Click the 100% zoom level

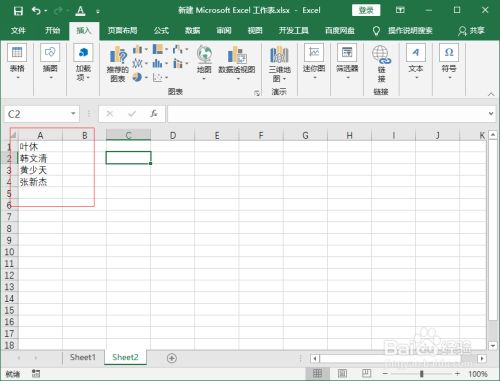(x=478, y=374)
